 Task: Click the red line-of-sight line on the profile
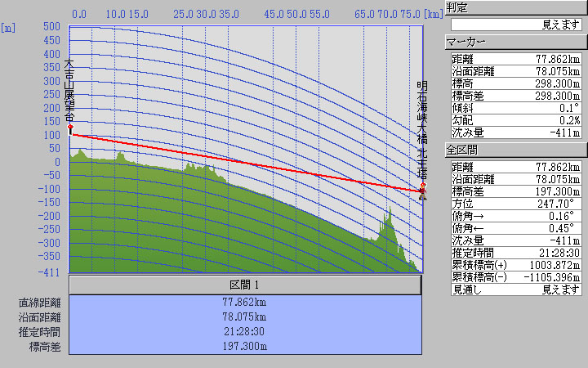coord(246,163)
